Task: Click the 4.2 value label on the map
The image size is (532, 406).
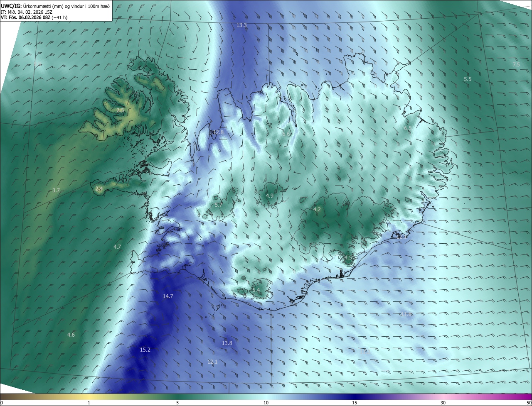Action: [x=317, y=210]
